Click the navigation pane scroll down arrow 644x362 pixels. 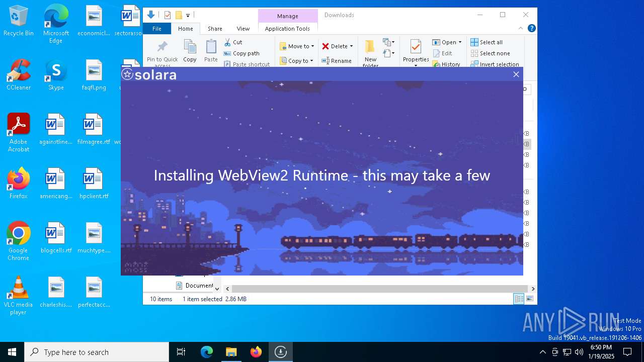tap(217, 289)
